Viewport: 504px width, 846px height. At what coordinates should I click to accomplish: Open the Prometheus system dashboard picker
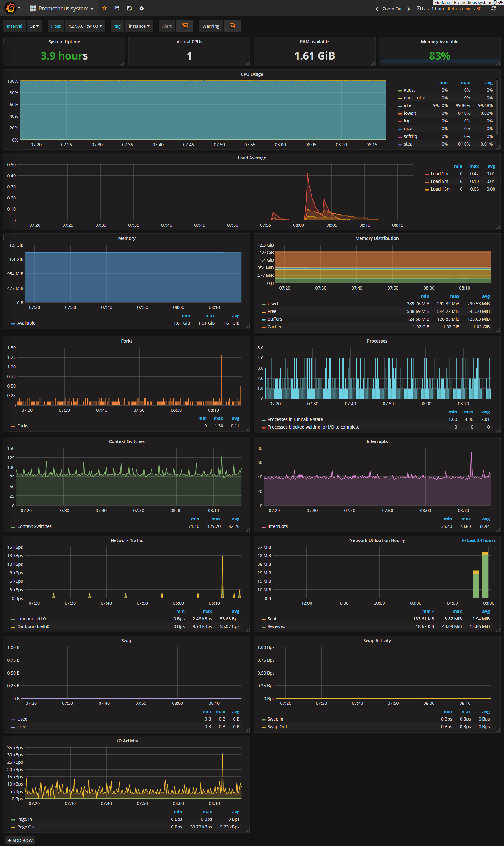pyautogui.click(x=62, y=9)
